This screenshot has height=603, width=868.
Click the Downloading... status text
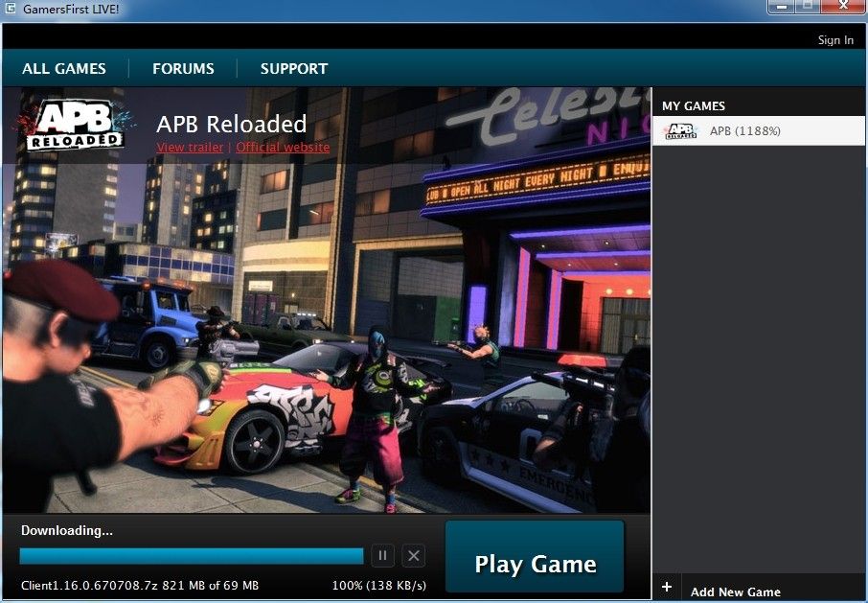coord(67,530)
